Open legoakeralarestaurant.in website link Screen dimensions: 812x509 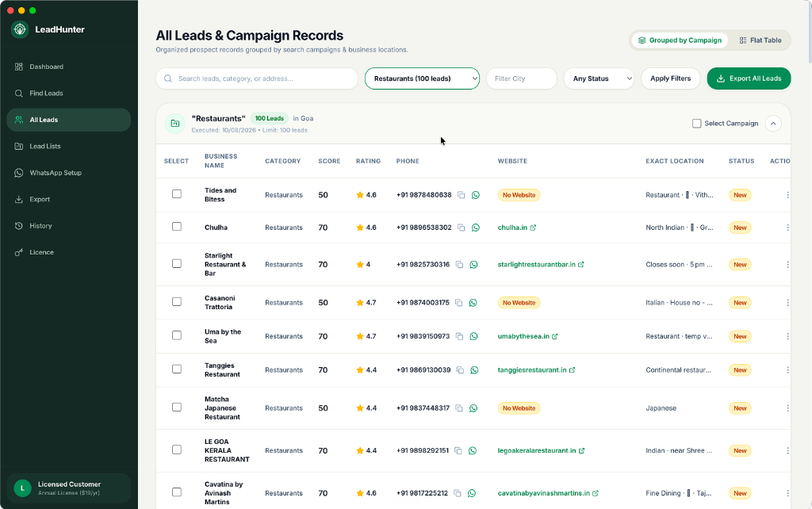[x=541, y=451]
